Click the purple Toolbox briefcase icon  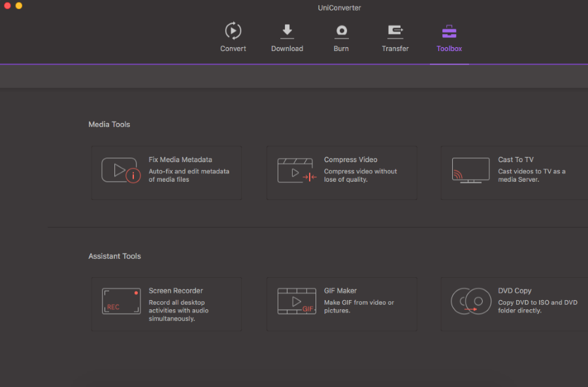point(449,31)
